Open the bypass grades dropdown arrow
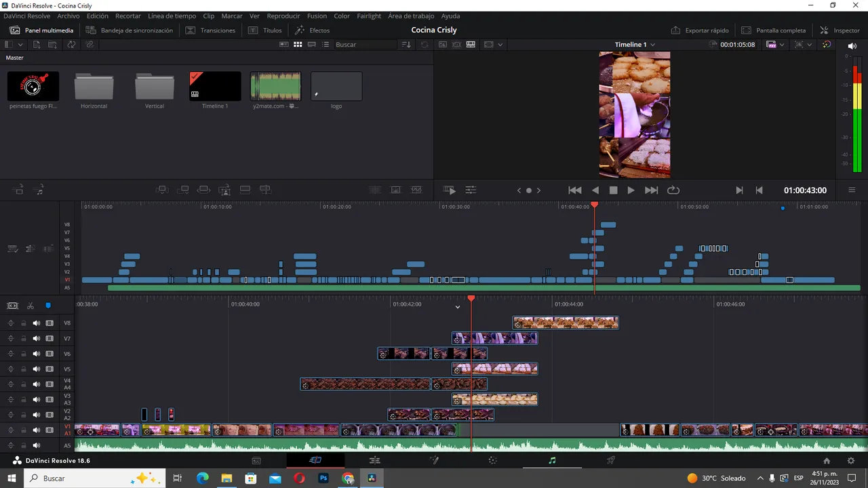The height and width of the screenshot is (488, 868). pyautogui.click(x=810, y=44)
